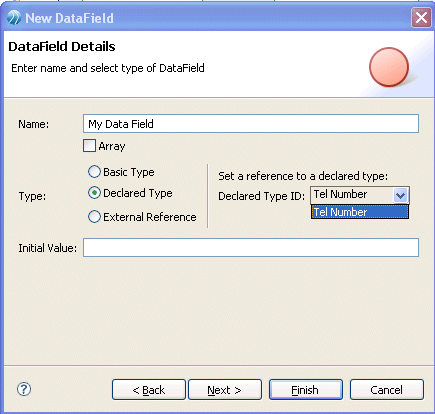
Task: Click the DataField Details heading text
Action: point(62,46)
